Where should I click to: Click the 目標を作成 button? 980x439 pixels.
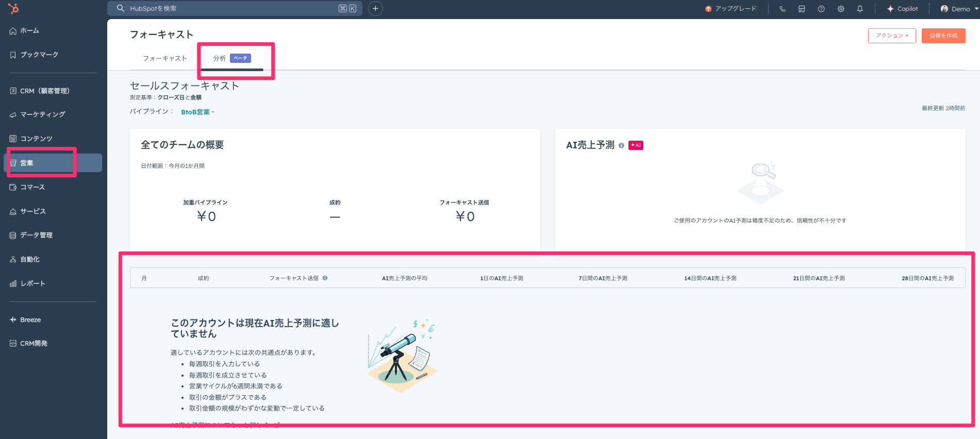tap(943, 36)
